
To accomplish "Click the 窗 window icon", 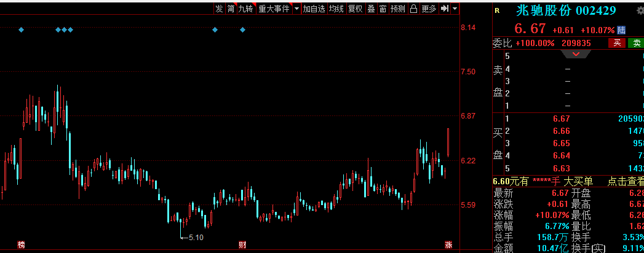I will [x=383, y=9].
